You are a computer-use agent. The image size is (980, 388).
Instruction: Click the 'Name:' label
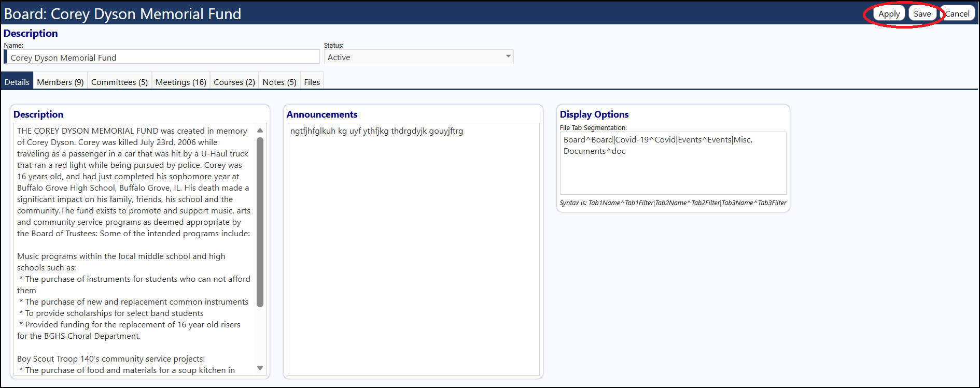[13, 46]
